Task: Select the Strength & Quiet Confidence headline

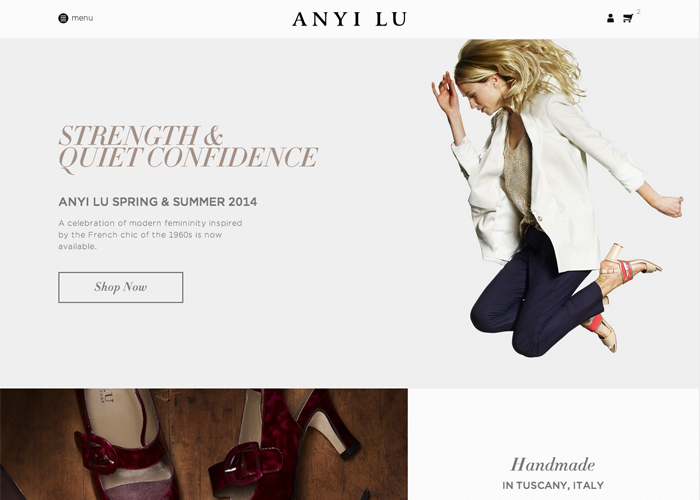Action: pos(188,147)
